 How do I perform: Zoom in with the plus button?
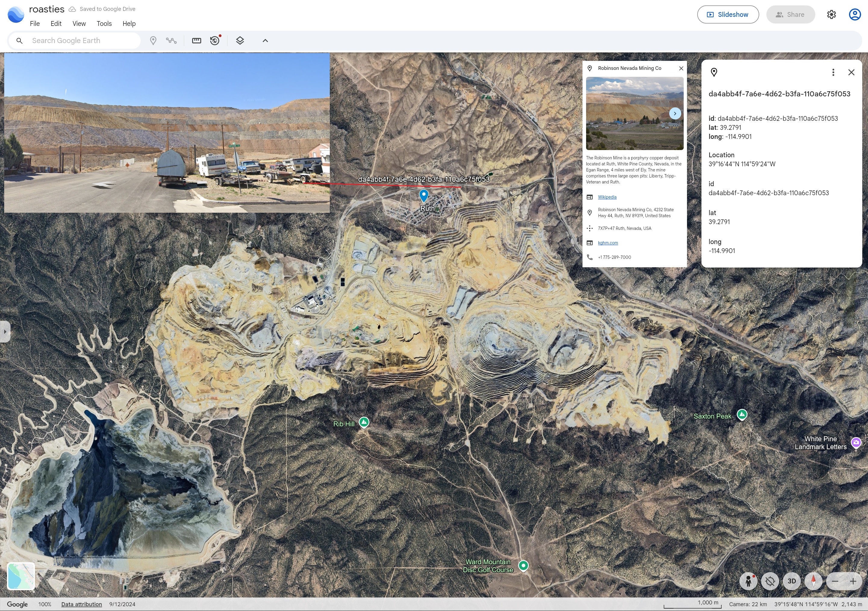coord(853,581)
